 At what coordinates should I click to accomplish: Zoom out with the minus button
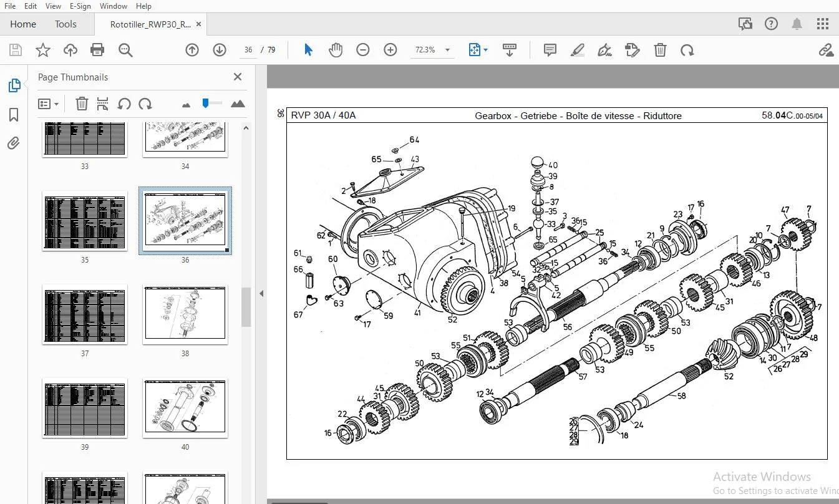(363, 50)
